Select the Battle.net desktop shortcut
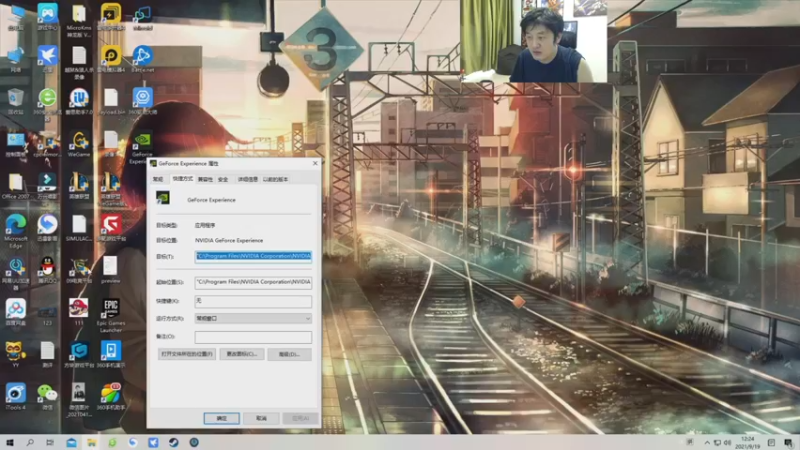Screen dimensions: 800x450 point(142,59)
